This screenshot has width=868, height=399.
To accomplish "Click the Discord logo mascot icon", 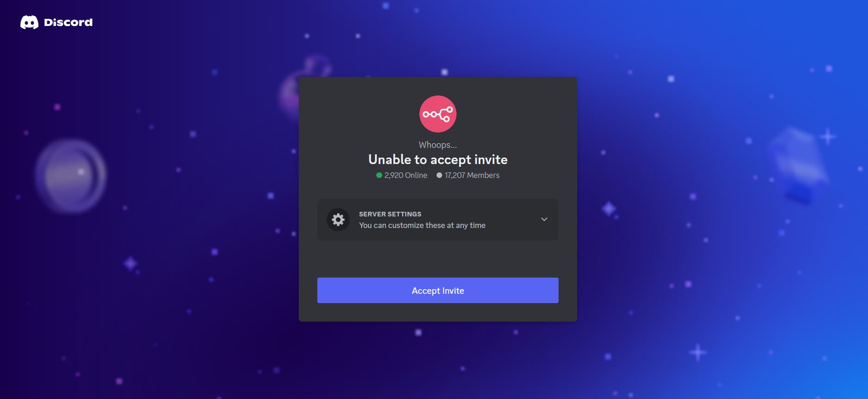I will pos(29,22).
